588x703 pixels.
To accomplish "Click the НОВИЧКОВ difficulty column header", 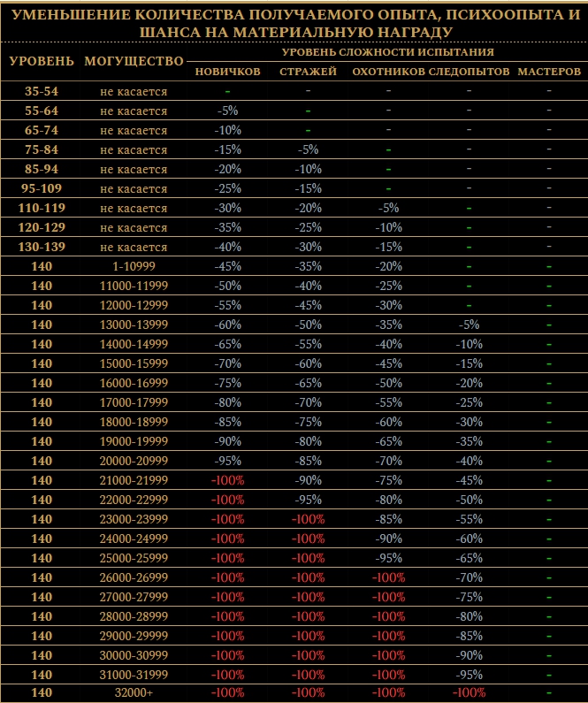I will point(227,72).
